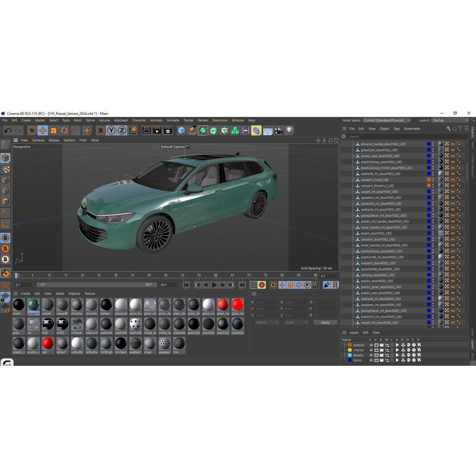Toggle doors layer lock icon
The width and height of the screenshot is (476, 476).
pyautogui.click(x=392, y=361)
